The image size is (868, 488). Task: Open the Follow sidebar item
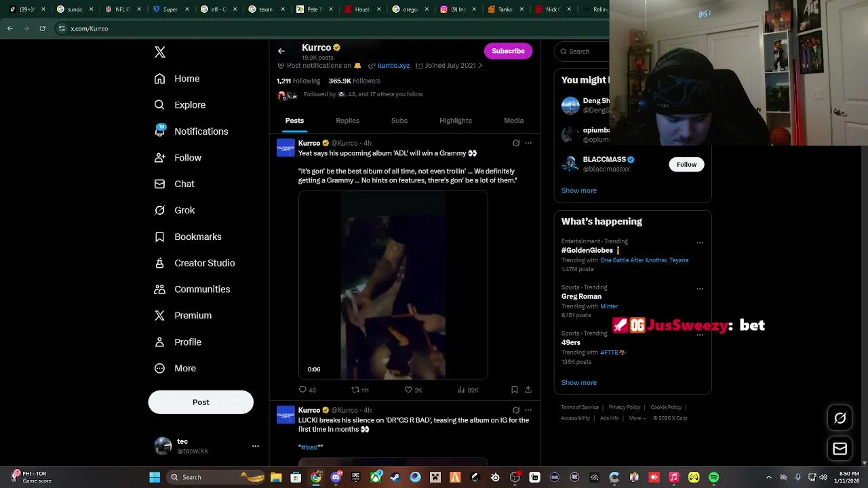pyautogui.click(x=178, y=158)
